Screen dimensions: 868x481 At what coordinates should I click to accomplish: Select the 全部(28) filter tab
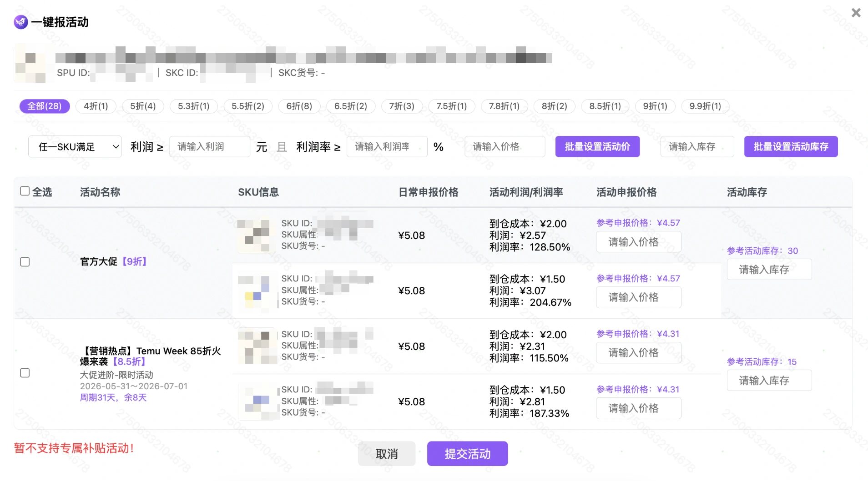pos(45,106)
